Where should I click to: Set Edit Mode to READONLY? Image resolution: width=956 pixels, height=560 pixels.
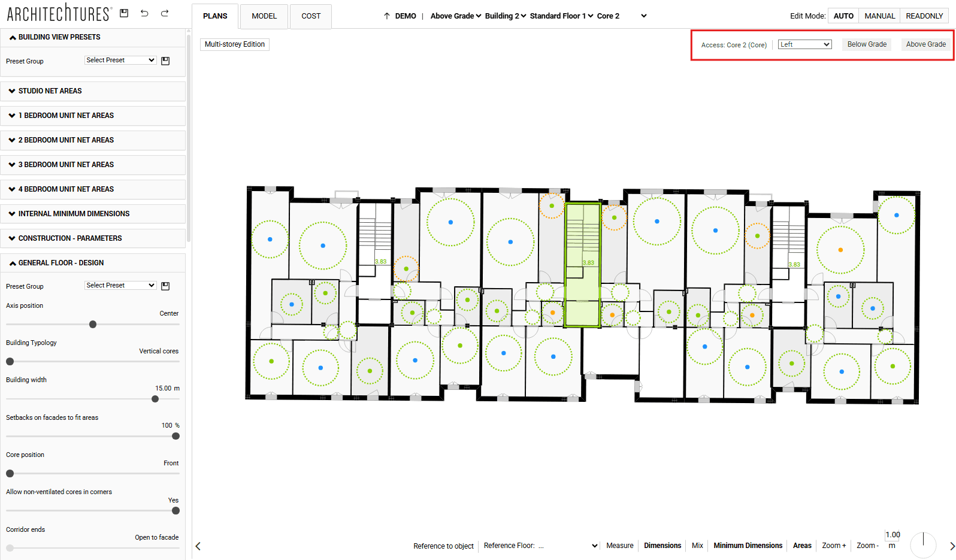924,16
